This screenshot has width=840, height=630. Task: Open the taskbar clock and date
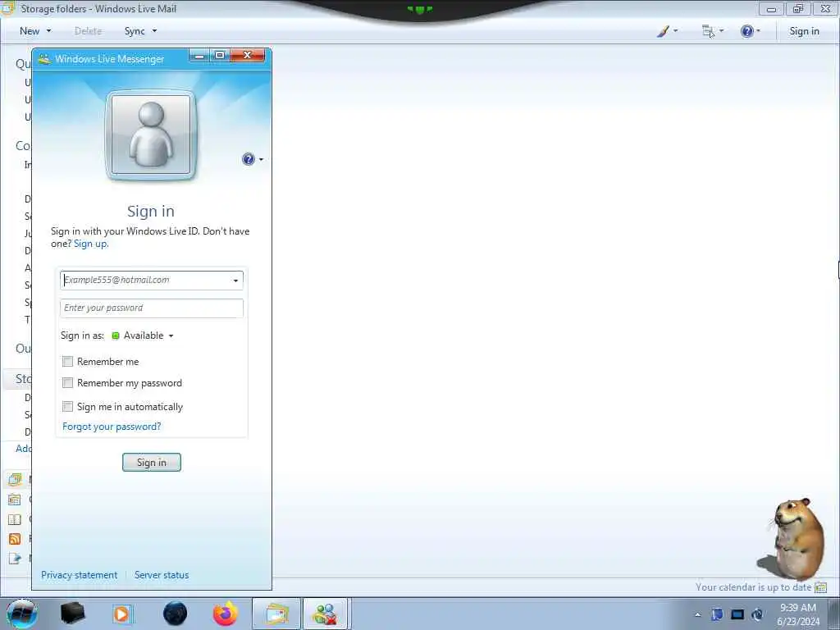tap(798, 614)
